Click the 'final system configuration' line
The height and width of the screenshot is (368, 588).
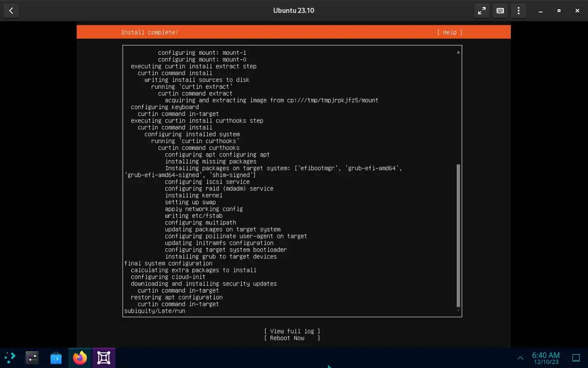pyautogui.click(x=168, y=264)
